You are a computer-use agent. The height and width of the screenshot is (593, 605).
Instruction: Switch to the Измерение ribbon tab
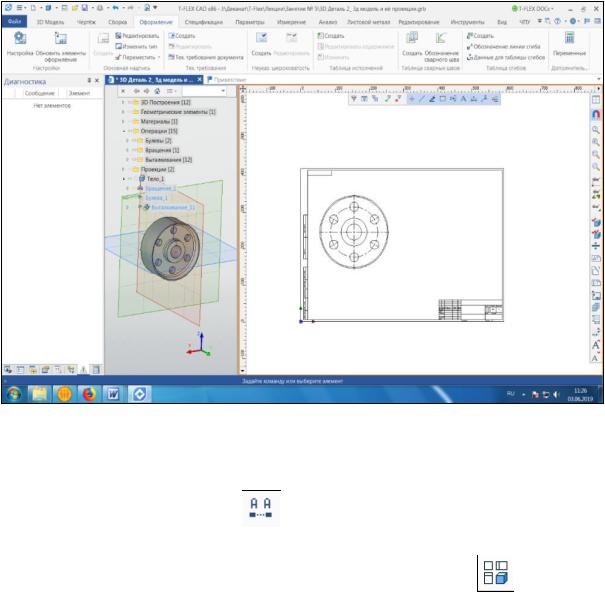(292, 20)
